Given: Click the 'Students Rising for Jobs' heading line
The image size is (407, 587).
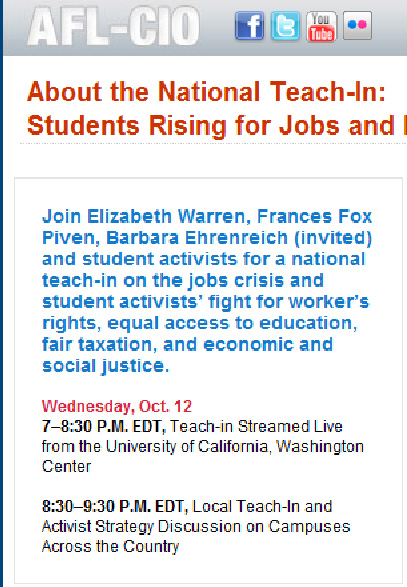Looking at the screenshot, I should [x=217, y=125].
